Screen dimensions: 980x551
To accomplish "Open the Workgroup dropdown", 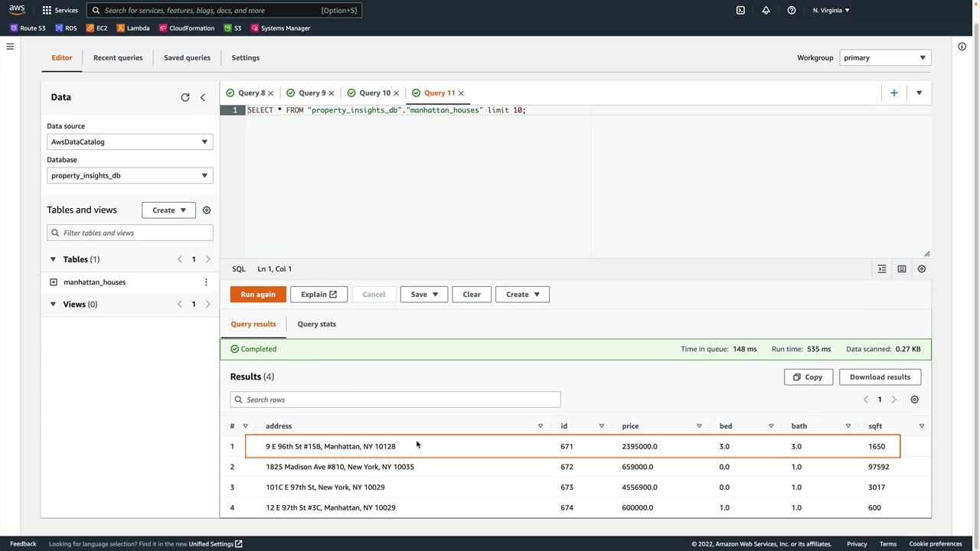I will pyautogui.click(x=884, y=57).
